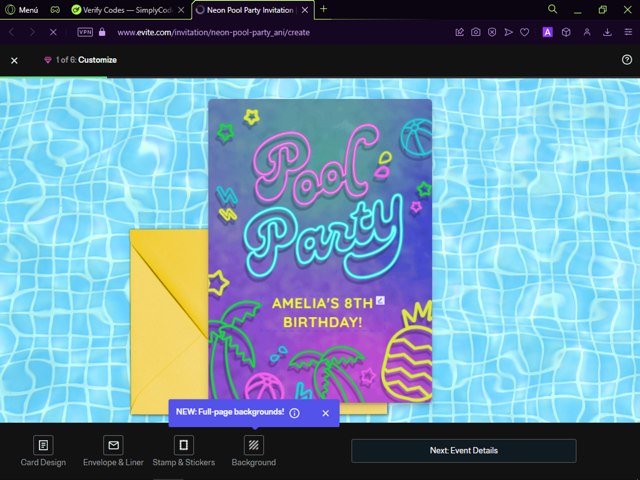640x480 pixels.
Task: Open the browser Menú button
Action: click(23, 9)
